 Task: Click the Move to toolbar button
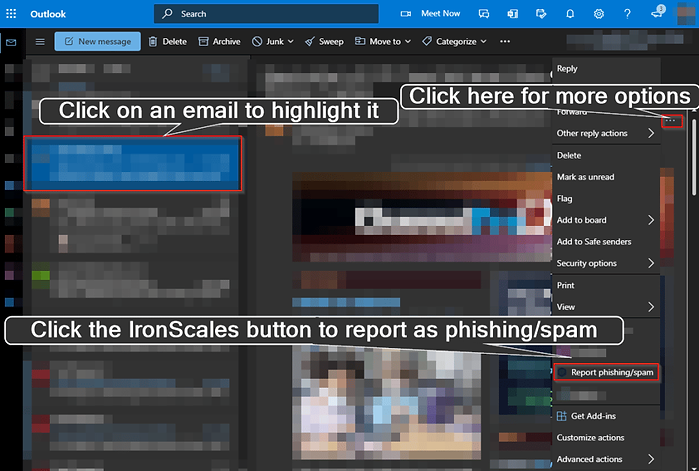coord(378,41)
